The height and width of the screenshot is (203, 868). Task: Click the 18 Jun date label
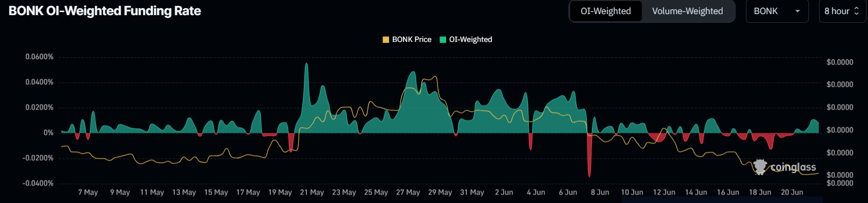[760, 192]
